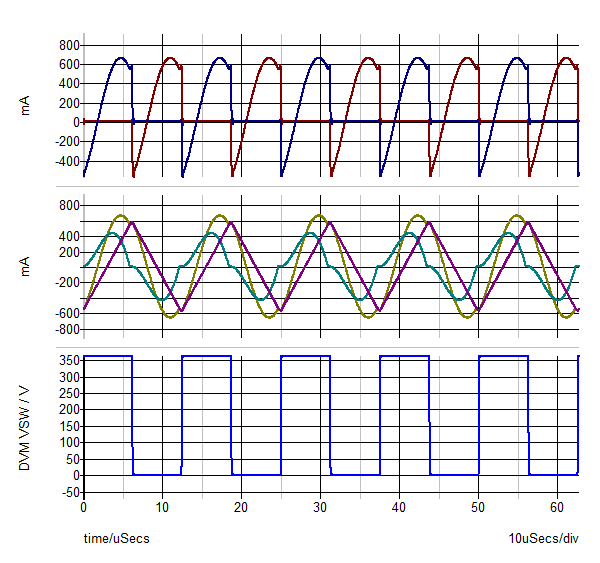The height and width of the screenshot is (563, 600).
Task: Click the 'time/uSecs' x-axis label
Action: (116, 539)
